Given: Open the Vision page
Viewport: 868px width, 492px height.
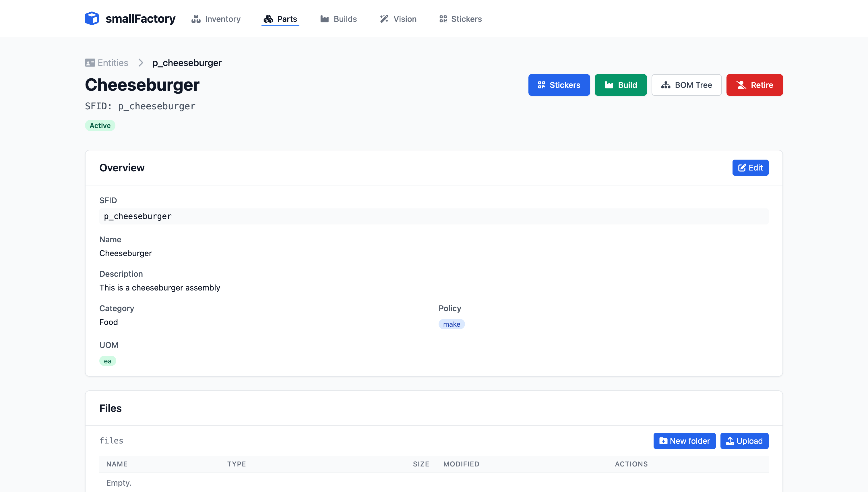Looking at the screenshot, I should 398,19.
